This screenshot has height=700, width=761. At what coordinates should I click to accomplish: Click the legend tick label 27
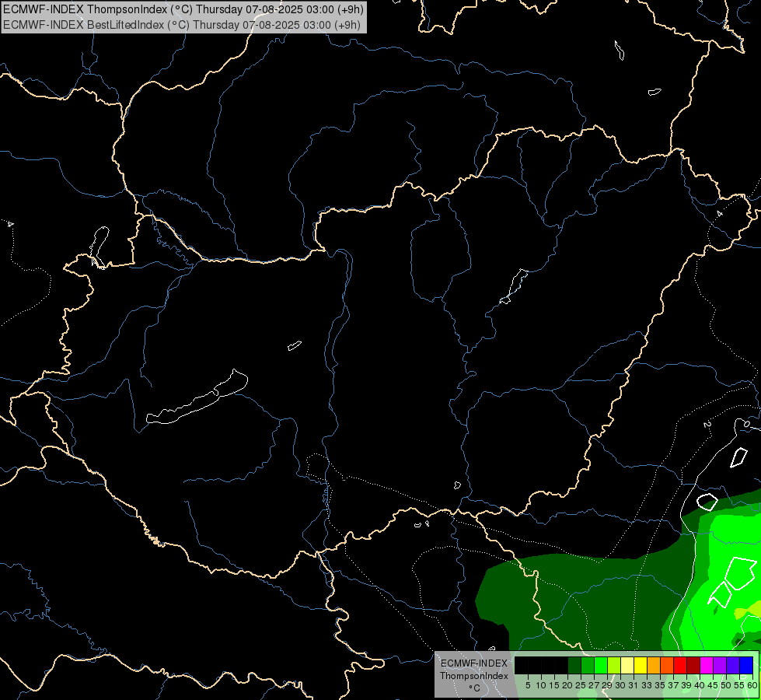pos(595,685)
